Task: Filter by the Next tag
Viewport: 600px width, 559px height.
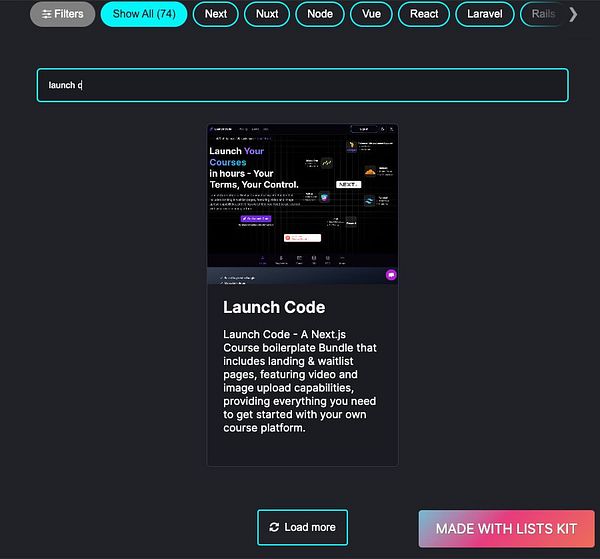Action: (x=216, y=14)
